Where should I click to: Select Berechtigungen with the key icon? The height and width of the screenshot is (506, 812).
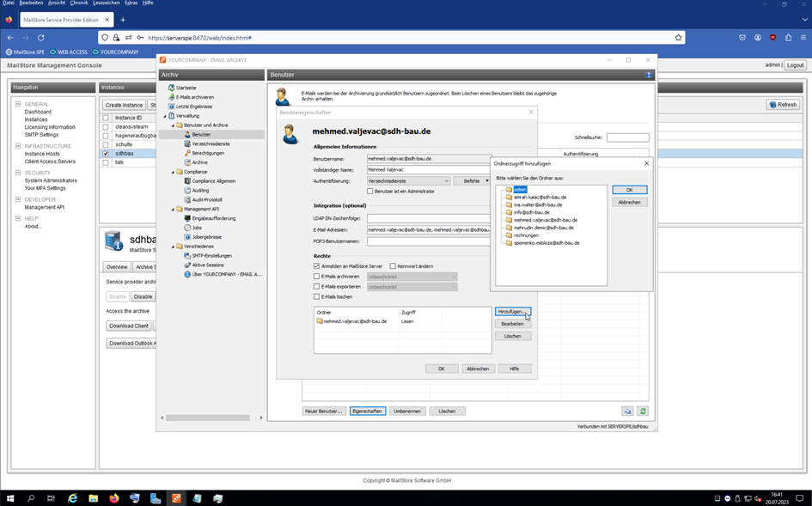click(x=207, y=153)
